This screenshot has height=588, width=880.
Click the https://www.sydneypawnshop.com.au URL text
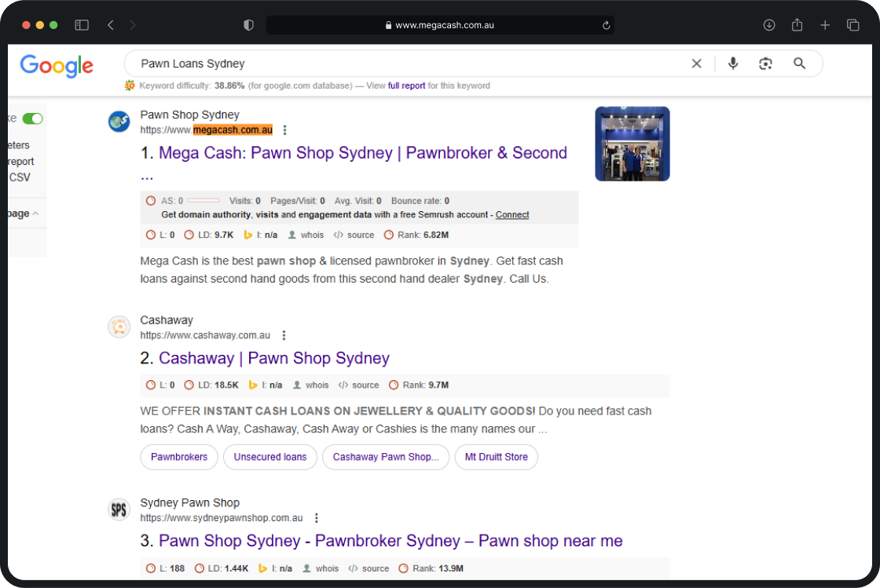(x=222, y=518)
